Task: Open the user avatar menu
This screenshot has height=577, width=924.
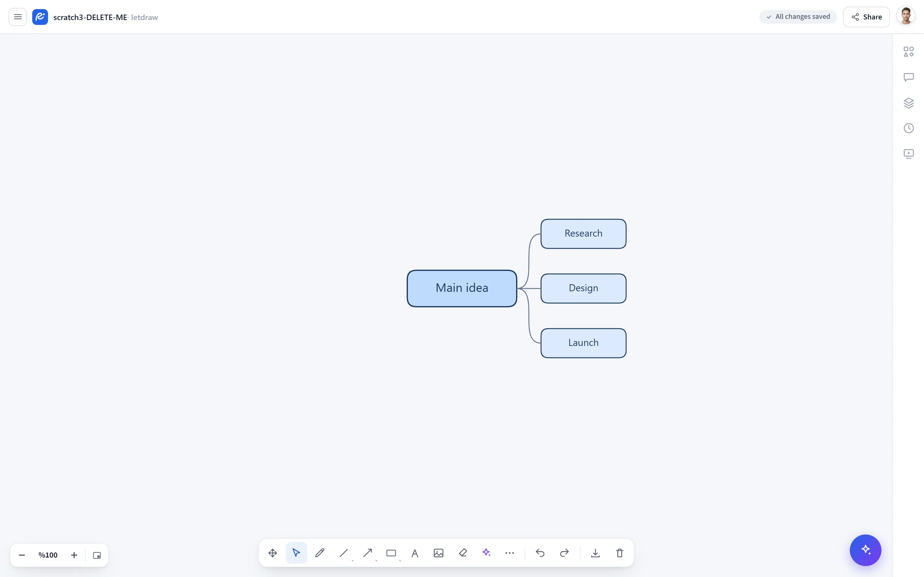Action: (906, 16)
